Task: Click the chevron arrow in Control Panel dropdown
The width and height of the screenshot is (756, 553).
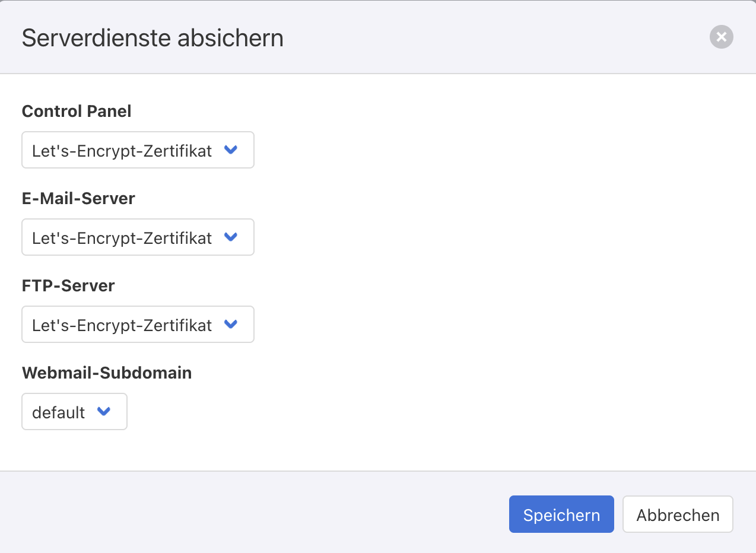Action: coord(231,150)
